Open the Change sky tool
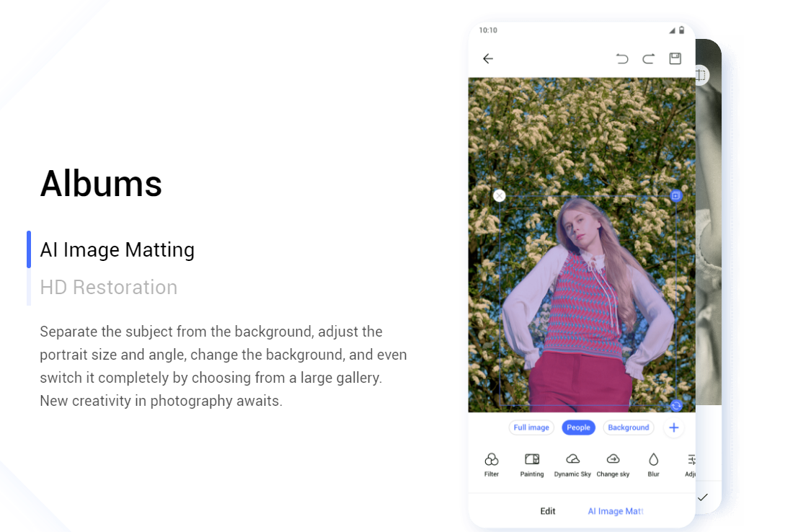This screenshot has width=798, height=532. pyautogui.click(x=613, y=464)
